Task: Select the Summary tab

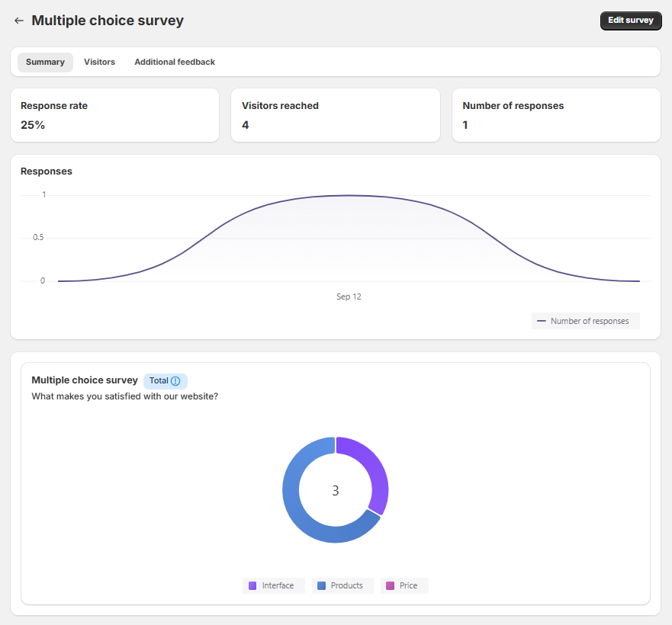Action: (45, 62)
